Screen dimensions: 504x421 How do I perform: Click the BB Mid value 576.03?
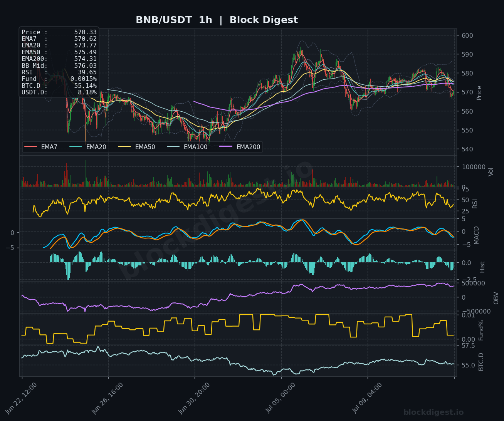pos(85,66)
